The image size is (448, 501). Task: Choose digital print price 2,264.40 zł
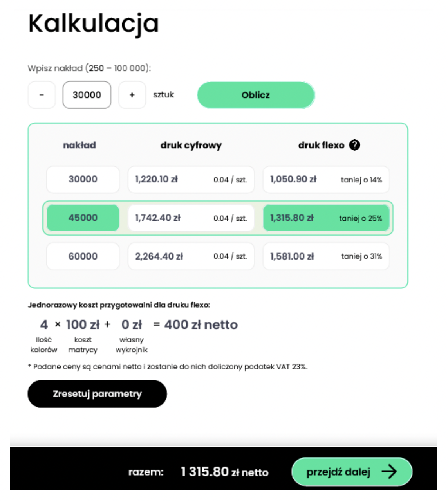pos(191,256)
